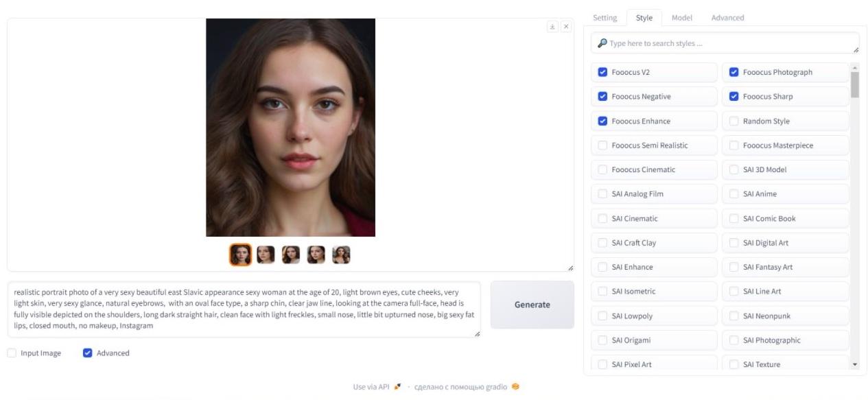Check the SAI Neonpunk style
The height and width of the screenshot is (400, 868).
point(734,316)
